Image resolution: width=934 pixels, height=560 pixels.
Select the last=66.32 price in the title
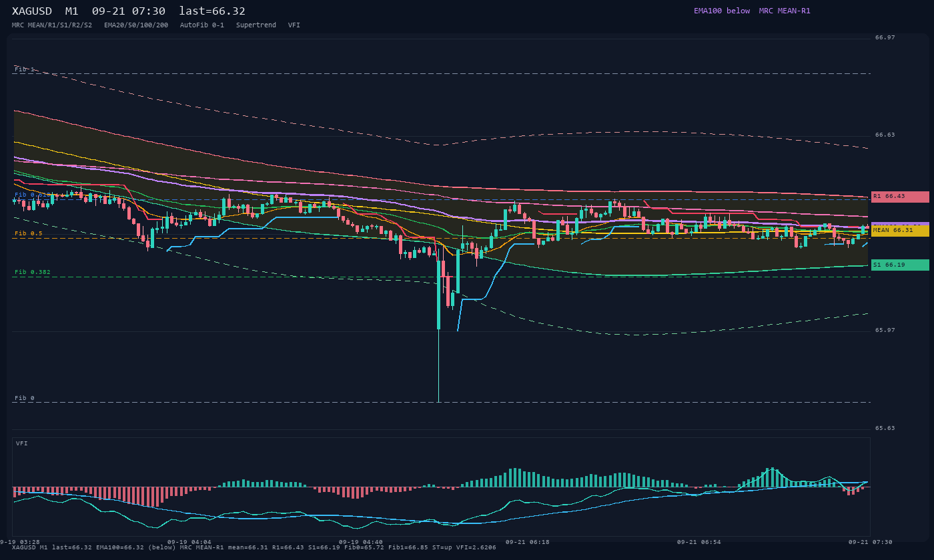pyautogui.click(x=212, y=11)
